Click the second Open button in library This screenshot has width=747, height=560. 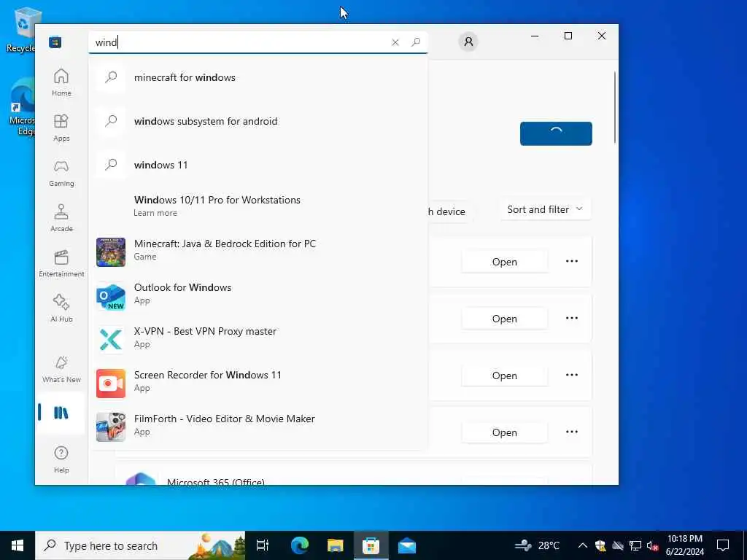click(x=505, y=319)
